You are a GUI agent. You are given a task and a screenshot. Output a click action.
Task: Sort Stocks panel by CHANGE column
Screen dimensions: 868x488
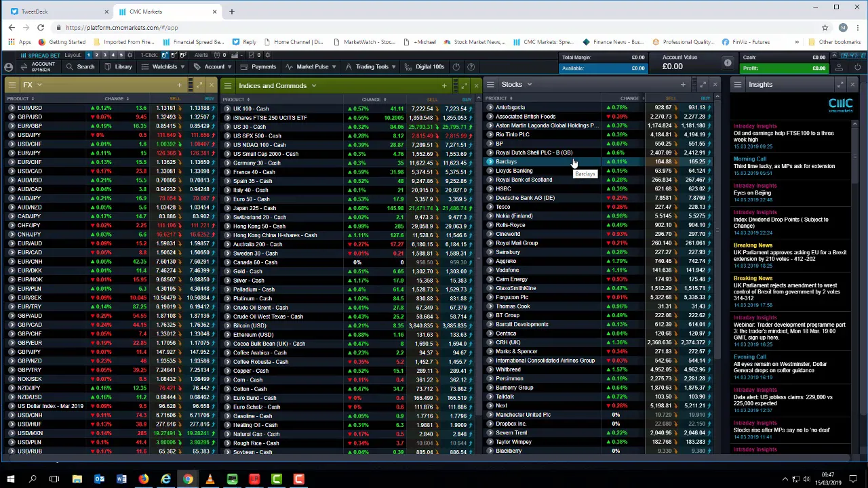(x=631, y=98)
